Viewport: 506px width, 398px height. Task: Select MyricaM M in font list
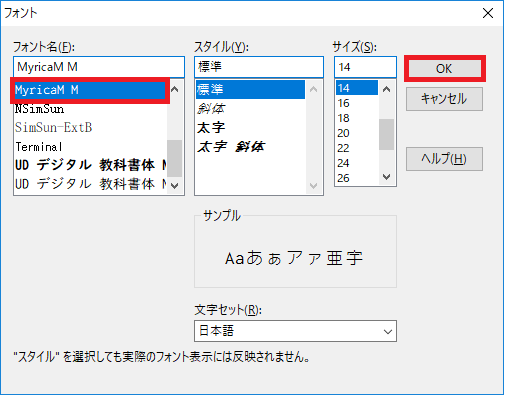[x=90, y=90]
